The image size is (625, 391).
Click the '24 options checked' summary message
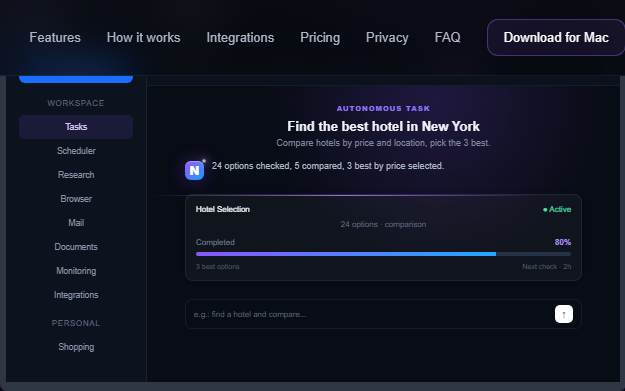(328, 166)
